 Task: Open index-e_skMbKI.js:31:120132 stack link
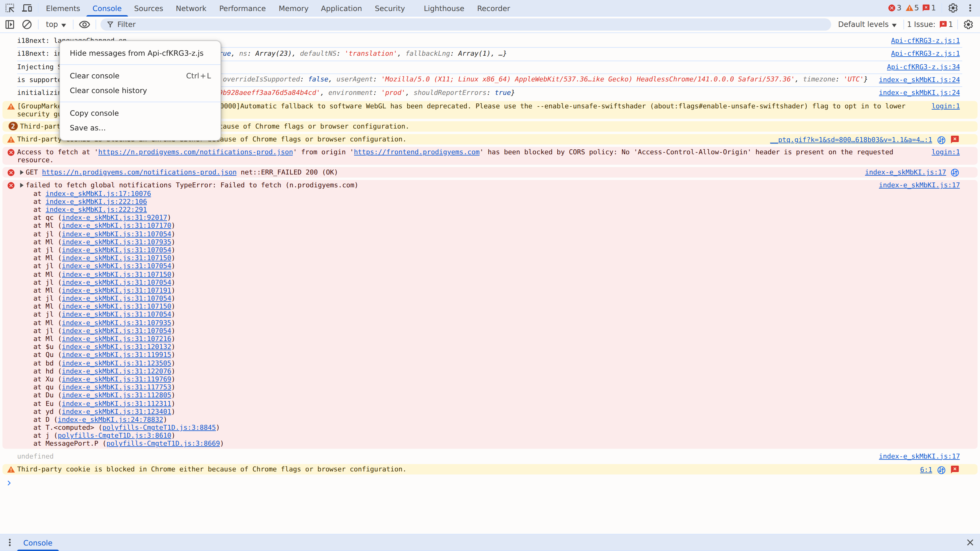coord(116,347)
